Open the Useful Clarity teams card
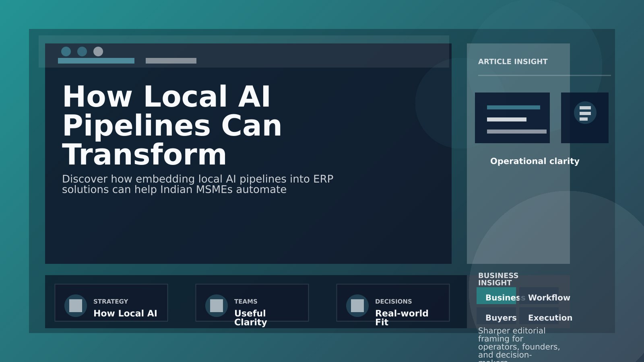The width and height of the screenshot is (644, 362). tap(252, 303)
